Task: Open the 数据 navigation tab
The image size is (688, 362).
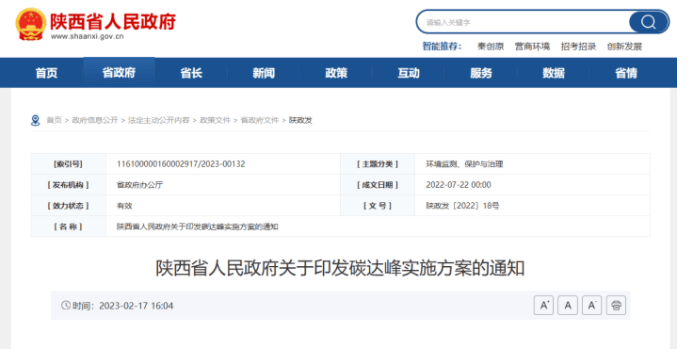Action: pos(553,73)
